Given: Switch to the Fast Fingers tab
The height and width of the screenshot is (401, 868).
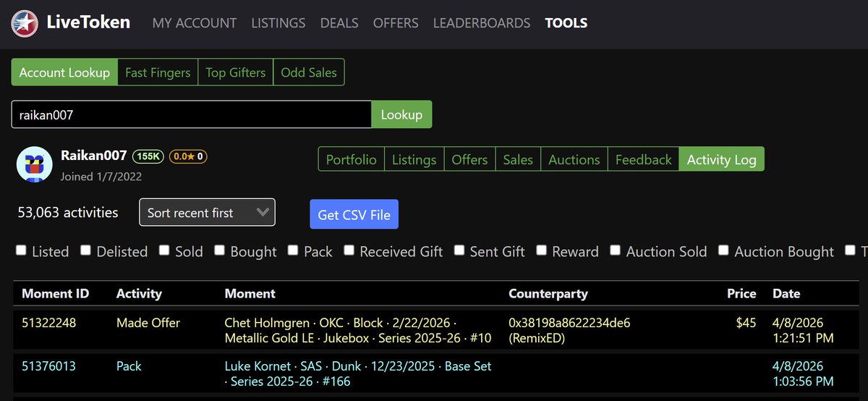Looking at the screenshot, I should (158, 72).
